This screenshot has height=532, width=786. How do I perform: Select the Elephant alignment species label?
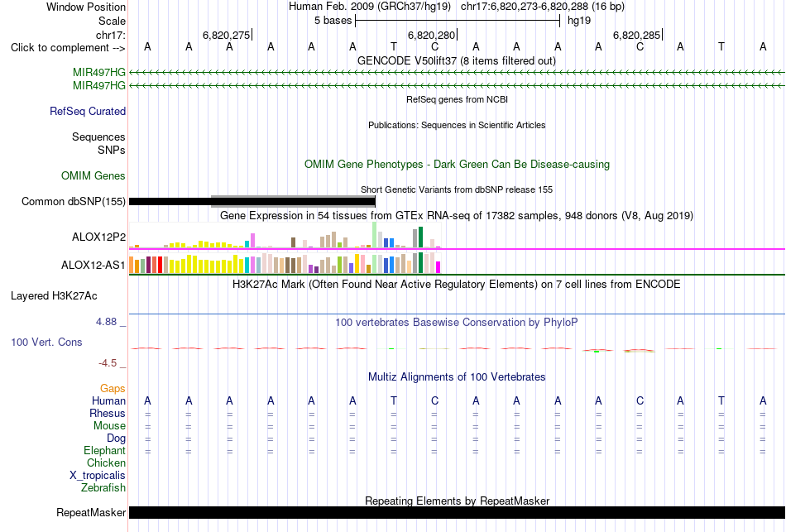(105, 450)
